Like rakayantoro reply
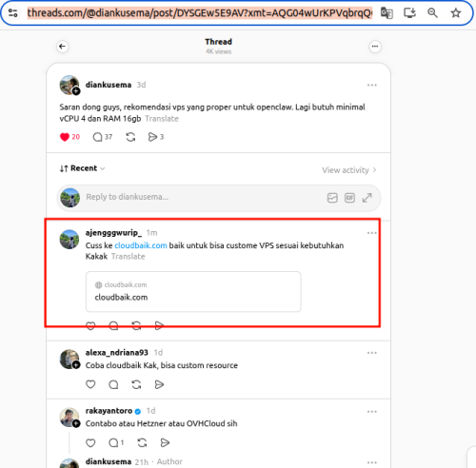476x468 pixels. point(90,442)
